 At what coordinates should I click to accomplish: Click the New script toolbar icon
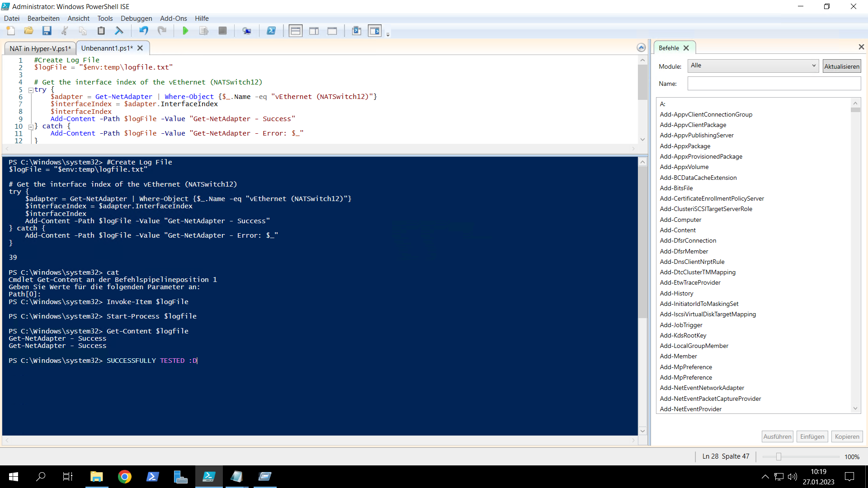[x=11, y=31]
